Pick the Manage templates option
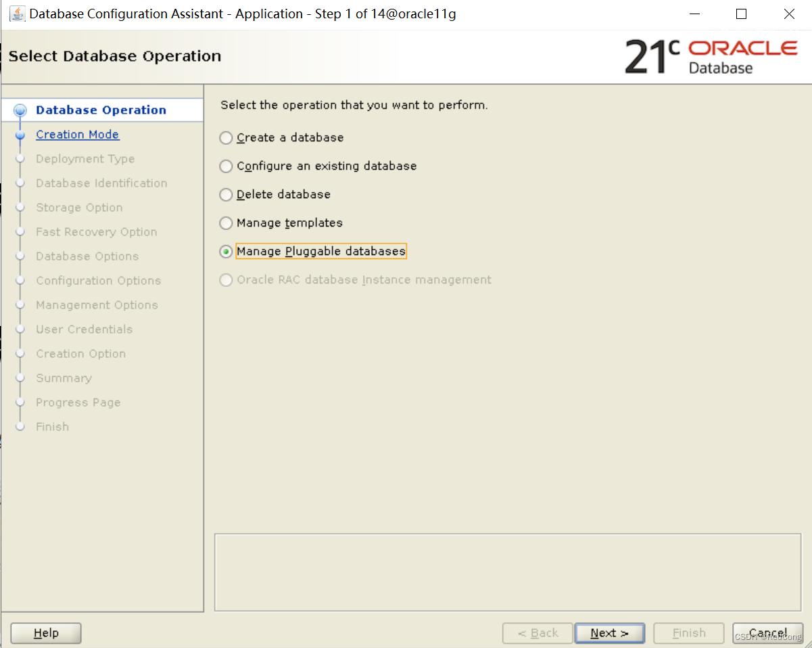Screen dimensions: 812x648 click(226, 223)
